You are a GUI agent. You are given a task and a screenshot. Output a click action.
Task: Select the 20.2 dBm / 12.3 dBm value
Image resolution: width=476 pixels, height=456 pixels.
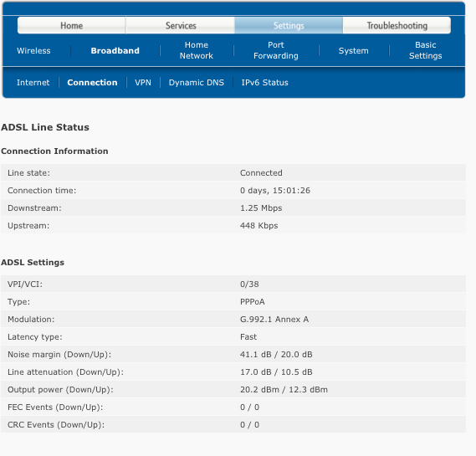tap(284, 390)
